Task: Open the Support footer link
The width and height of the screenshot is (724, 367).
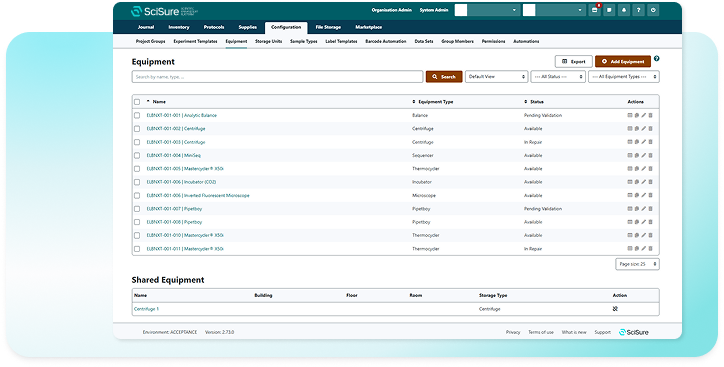Action: 603,332
